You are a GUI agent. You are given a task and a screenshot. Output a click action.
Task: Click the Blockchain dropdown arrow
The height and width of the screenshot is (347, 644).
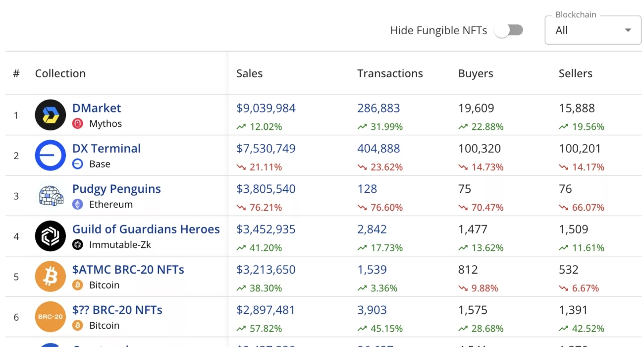[628, 30]
